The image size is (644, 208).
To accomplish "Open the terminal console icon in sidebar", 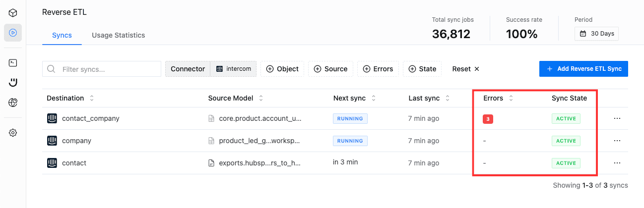I will [x=13, y=63].
